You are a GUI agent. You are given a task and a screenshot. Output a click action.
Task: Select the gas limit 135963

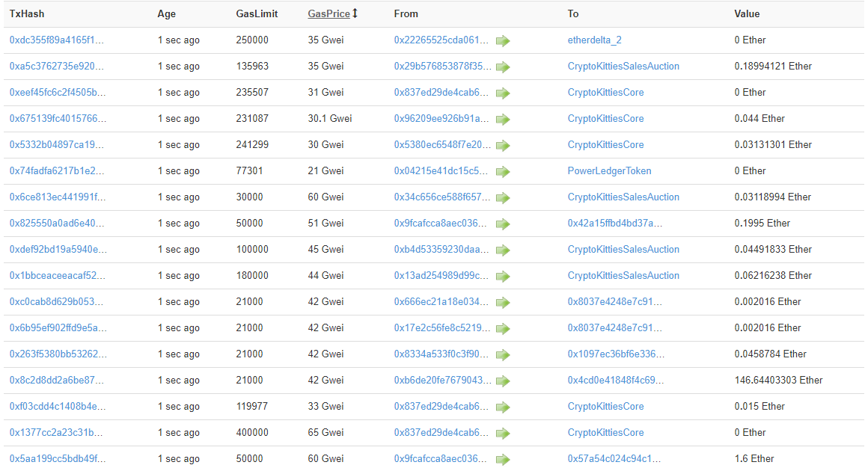coord(252,66)
